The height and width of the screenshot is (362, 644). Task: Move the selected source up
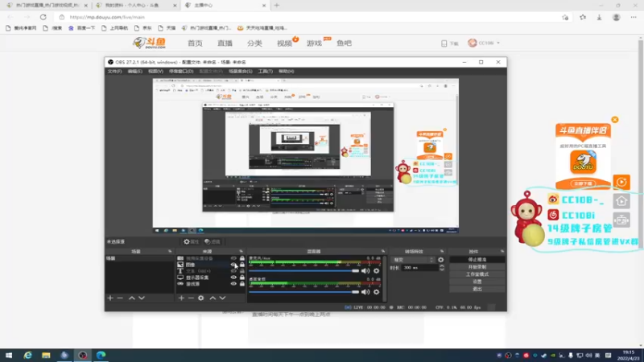pyautogui.click(x=213, y=298)
